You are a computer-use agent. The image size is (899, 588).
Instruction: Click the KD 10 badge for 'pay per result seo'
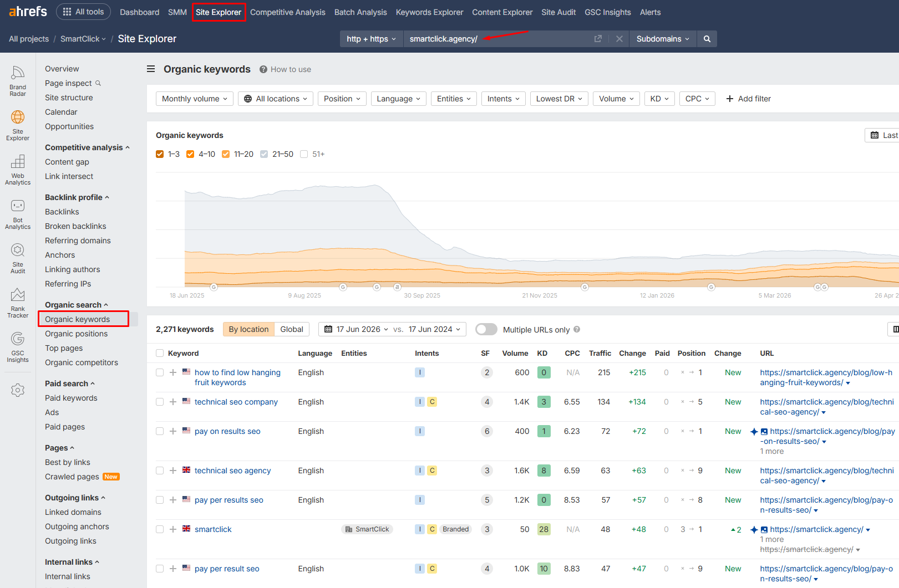544,569
